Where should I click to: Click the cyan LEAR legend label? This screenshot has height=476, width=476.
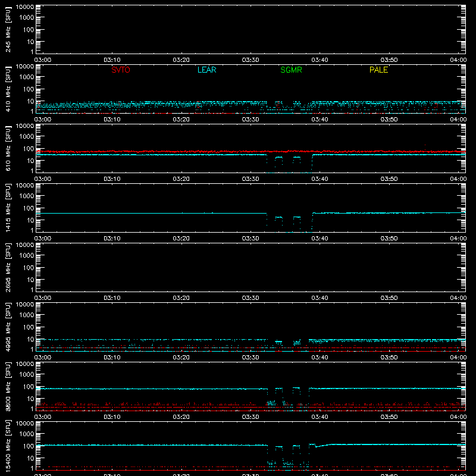tap(206, 70)
